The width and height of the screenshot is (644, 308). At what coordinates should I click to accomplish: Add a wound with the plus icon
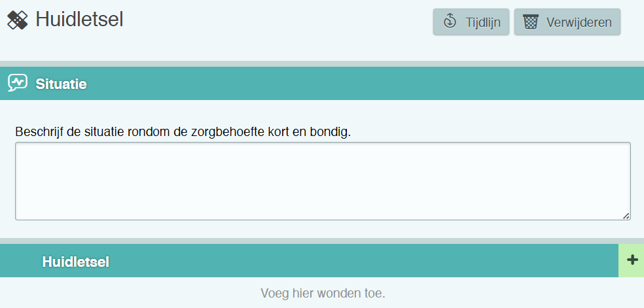click(x=632, y=260)
